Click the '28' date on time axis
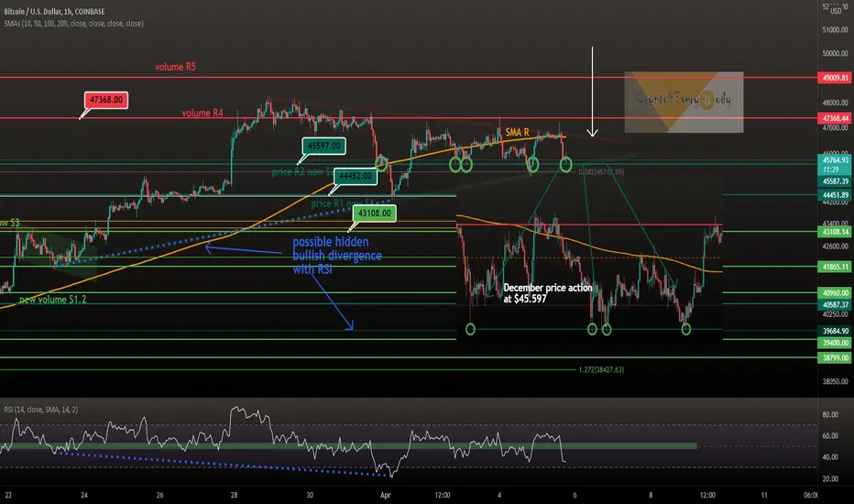Image resolution: width=854 pixels, height=504 pixels. [234, 495]
